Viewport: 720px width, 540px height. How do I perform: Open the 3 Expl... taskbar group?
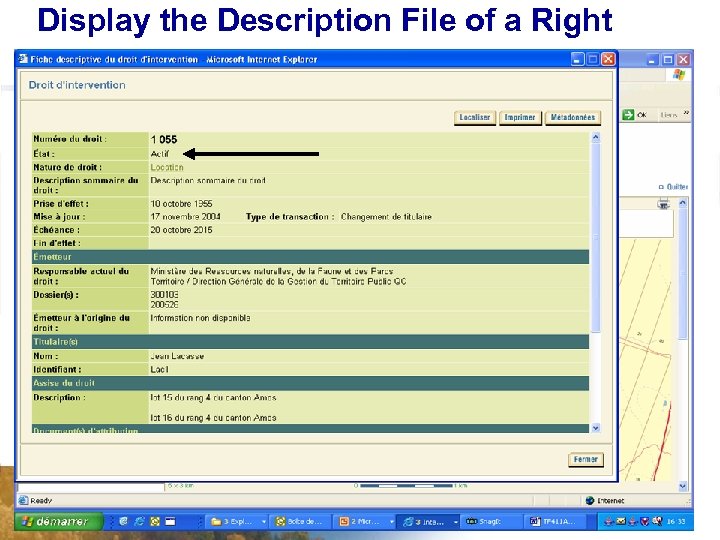[x=237, y=522]
